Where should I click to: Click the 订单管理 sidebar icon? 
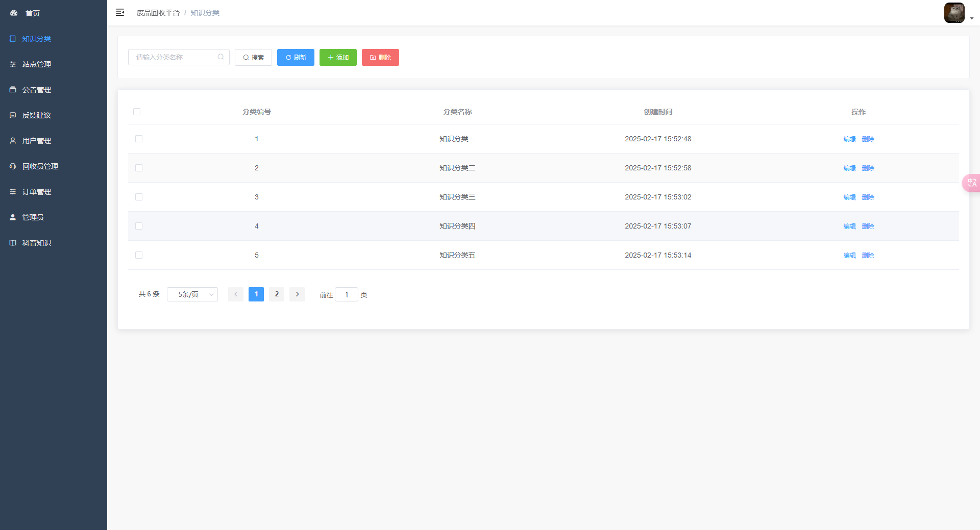pyautogui.click(x=13, y=191)
